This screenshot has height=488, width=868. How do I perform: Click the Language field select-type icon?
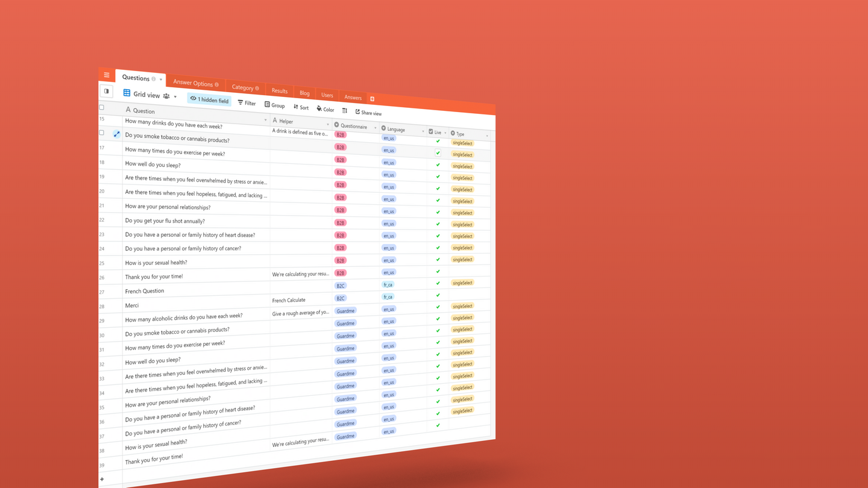pyautogui.click(x=383, y=128)
